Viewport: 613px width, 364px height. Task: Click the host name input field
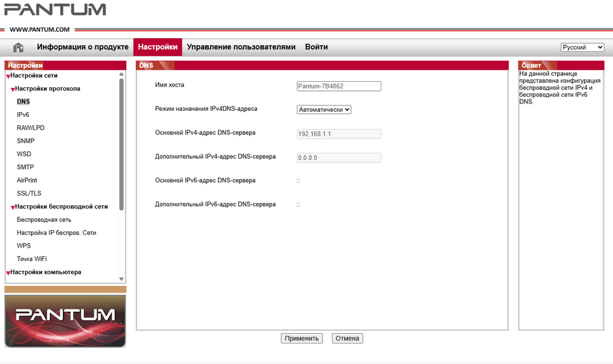pyautogui.click(x=339, y=87)
